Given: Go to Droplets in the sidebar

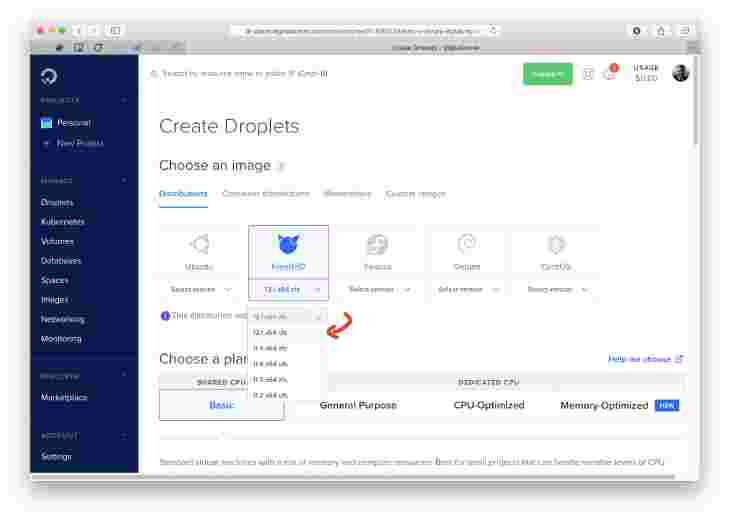Looking at the screenshot, I should (x=57, y=203).
